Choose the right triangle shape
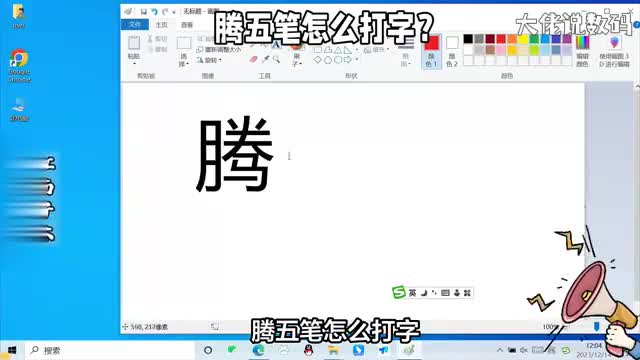This screenshot has height=360, width=640. pyautogui.click(x=348, y=50)
